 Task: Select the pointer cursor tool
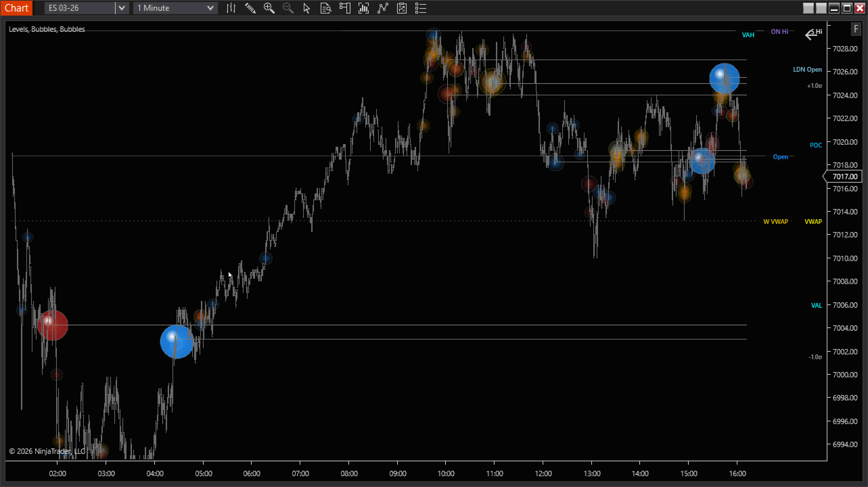(x=307, y=8)
